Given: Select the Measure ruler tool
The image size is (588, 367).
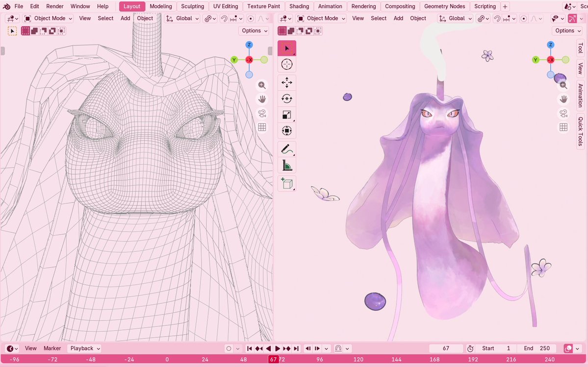Looking at the screenshot, I should click(286, 165).
